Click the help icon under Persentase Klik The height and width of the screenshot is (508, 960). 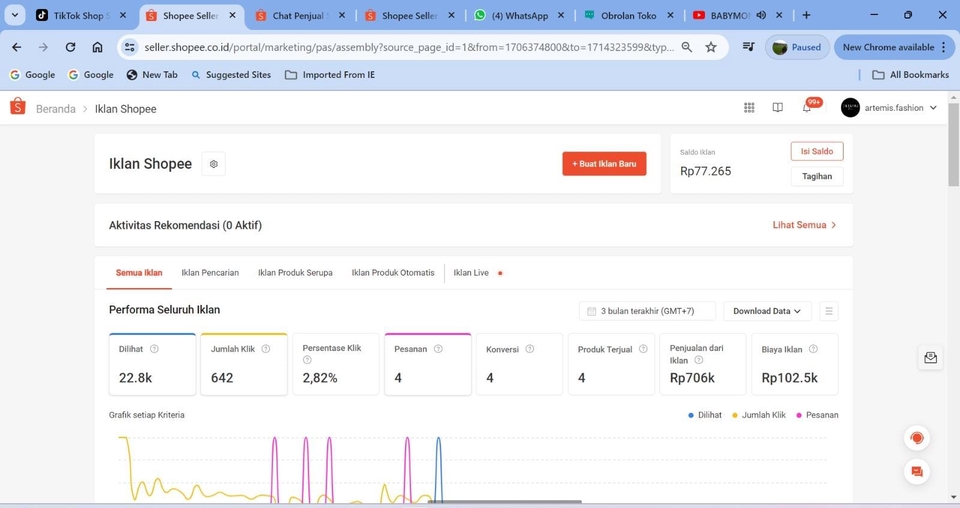(x=307, y=360)
